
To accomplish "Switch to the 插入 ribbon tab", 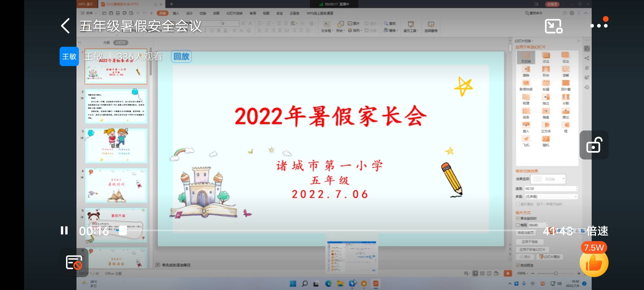I will click(x=176, y=13).
